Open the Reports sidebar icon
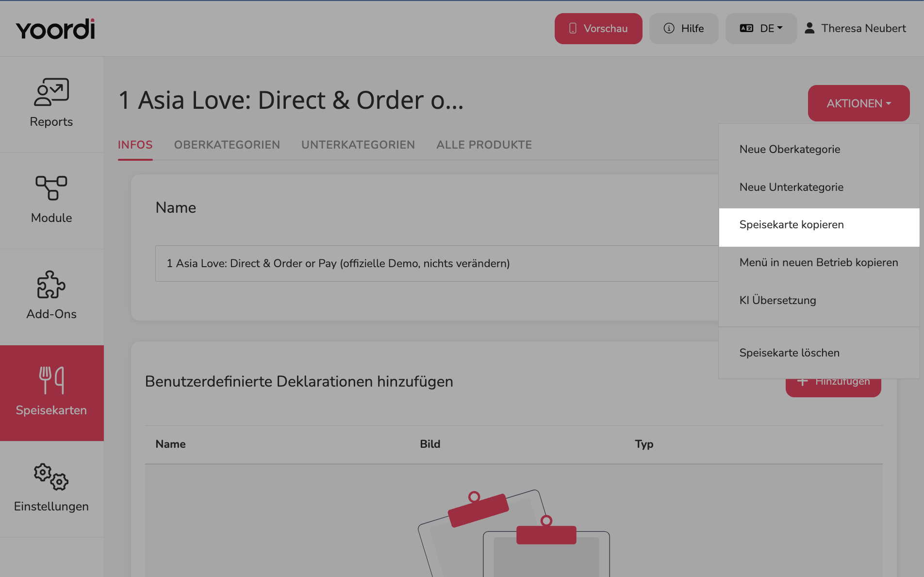Image resolution: width=924 pixels, height=577 pixels. pos(51,92)
